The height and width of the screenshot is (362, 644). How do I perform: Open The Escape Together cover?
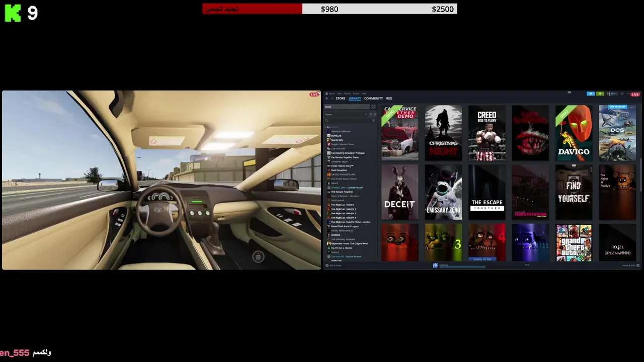coord(487,192)
